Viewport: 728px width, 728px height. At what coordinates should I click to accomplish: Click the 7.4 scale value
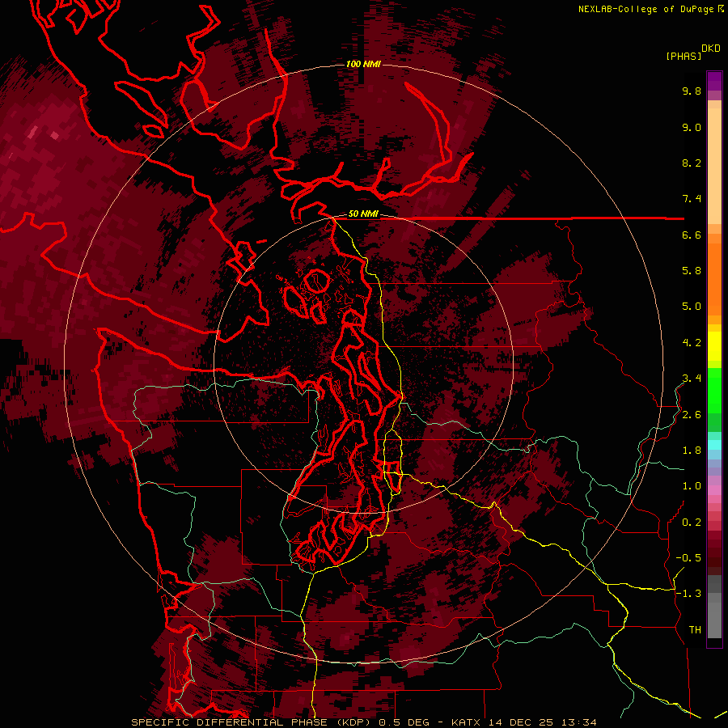(692, 199)
